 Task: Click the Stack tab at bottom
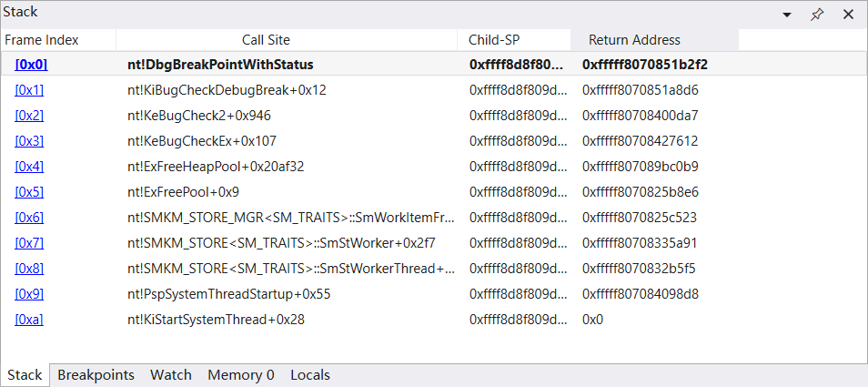(25, 375)
